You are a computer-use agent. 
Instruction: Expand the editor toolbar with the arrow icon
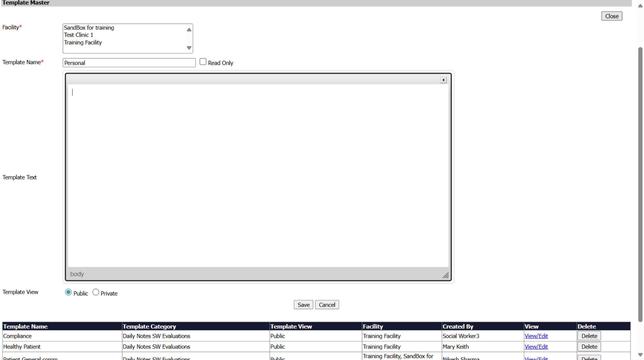pyautogui.click(x=443, y=80)
